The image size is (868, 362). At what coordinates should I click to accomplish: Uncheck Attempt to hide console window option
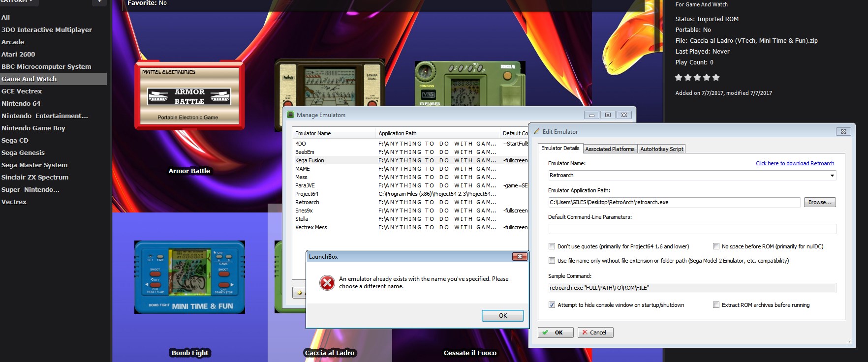coord(552,305)
